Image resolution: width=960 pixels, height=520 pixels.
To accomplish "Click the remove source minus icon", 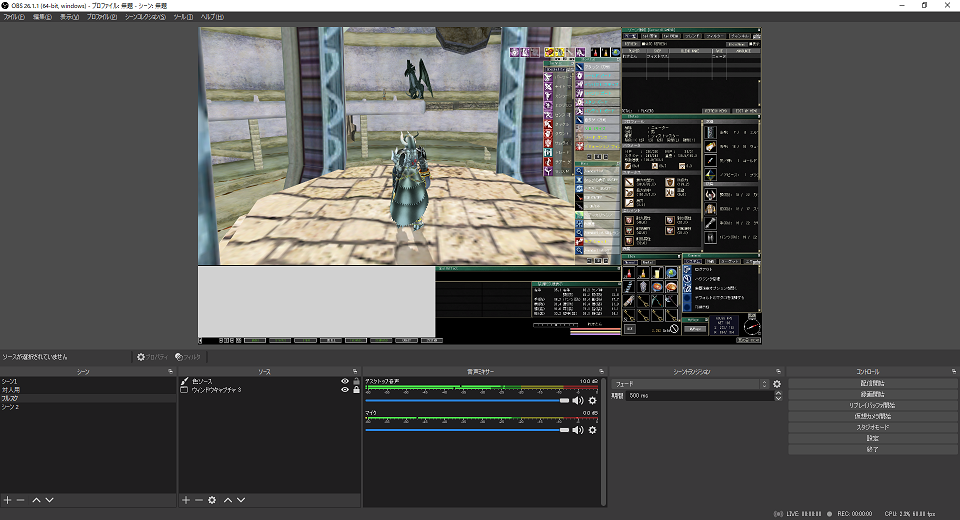I will coord(198,499).
